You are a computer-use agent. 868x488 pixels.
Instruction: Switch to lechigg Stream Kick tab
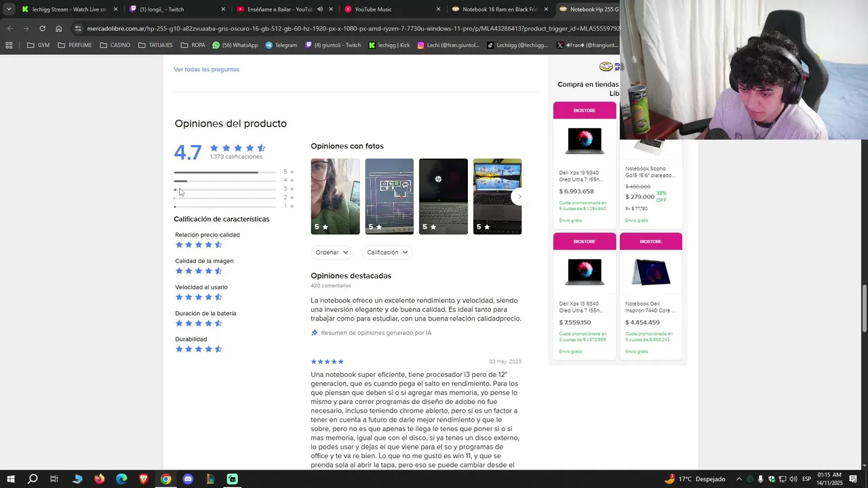(69, 9)
